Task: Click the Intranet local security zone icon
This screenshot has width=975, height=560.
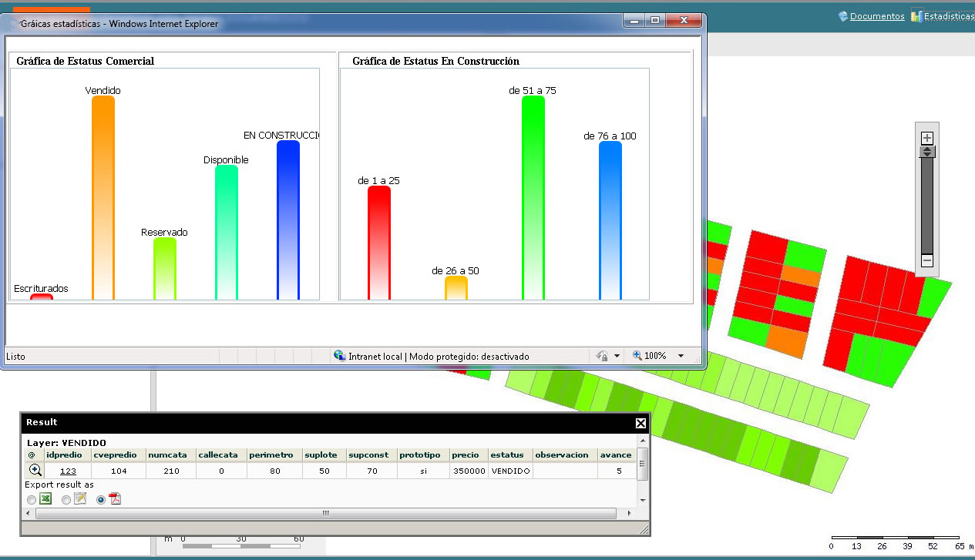Action: click(x=339, y=356)
